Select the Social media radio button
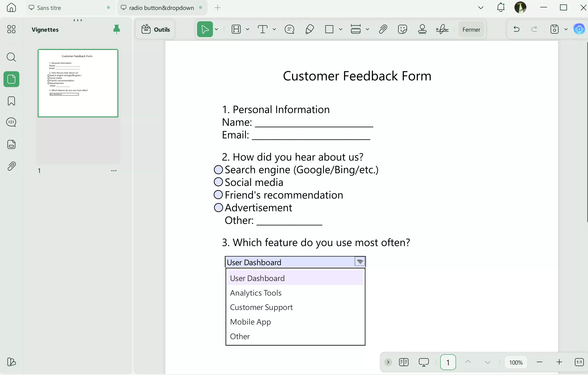This screenshot has height=375, width=588. (x=218, y=182)
